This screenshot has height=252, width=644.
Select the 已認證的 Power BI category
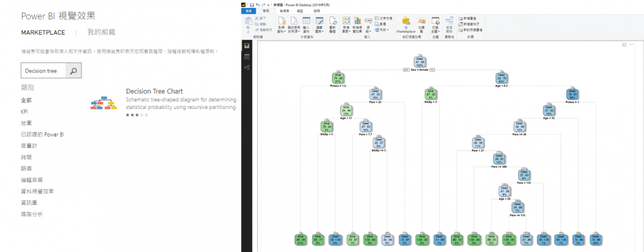coord(42,135)
